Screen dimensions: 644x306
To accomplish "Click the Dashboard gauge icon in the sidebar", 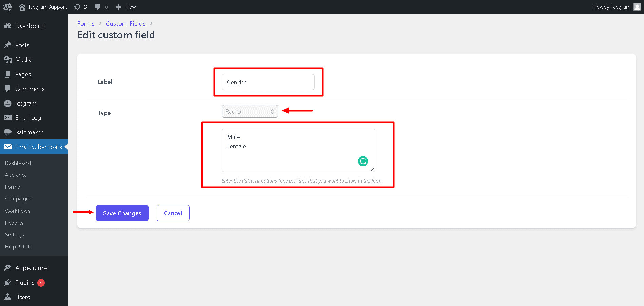I will pos(7,26).
